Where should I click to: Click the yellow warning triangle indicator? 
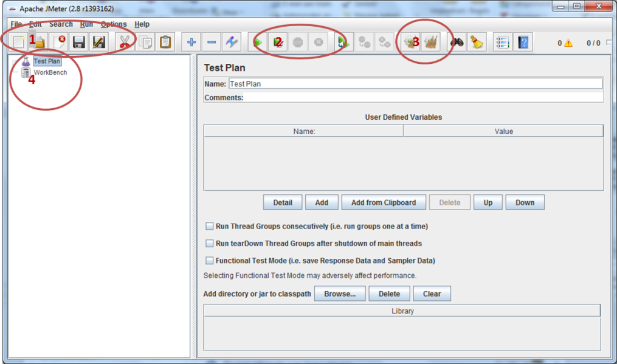(568, 43)
